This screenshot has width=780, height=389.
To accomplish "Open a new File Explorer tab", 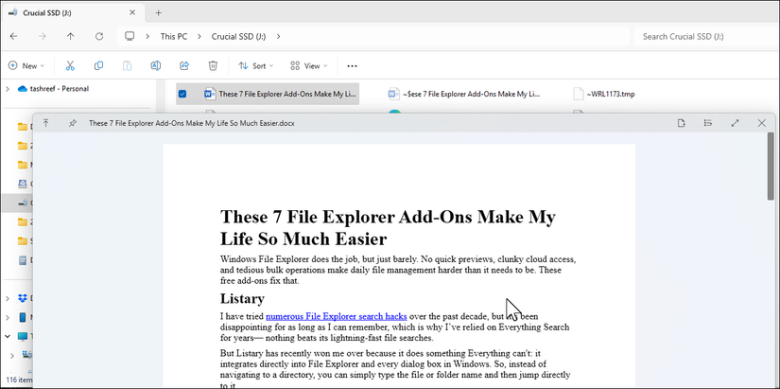I will pos(158,13).
